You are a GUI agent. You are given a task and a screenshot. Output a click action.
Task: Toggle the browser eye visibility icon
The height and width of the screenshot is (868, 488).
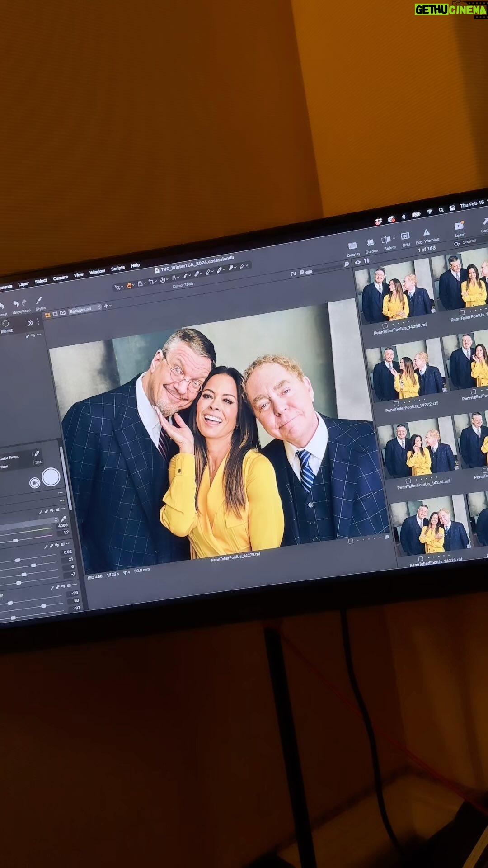[x=358, y=262]
